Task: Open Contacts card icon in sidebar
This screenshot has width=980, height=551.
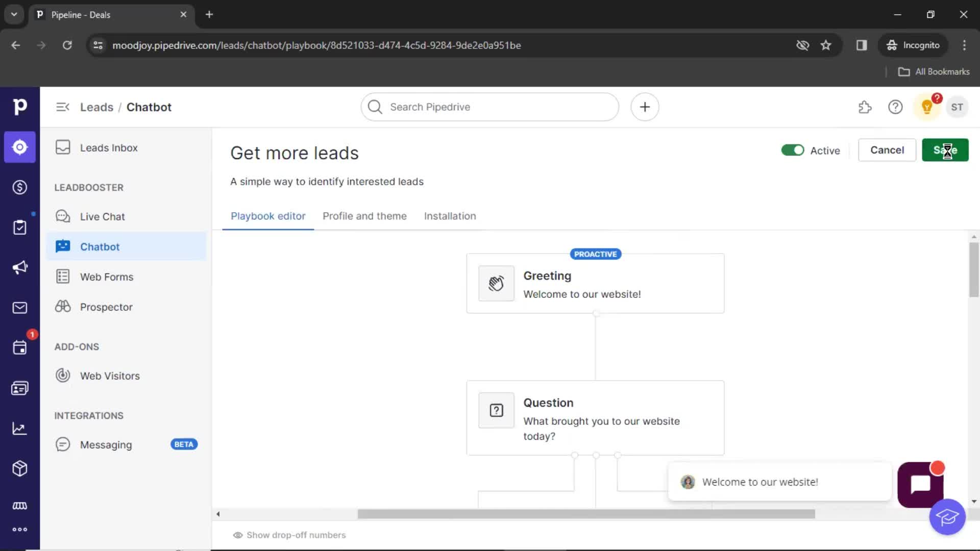Action: (19, 388)
